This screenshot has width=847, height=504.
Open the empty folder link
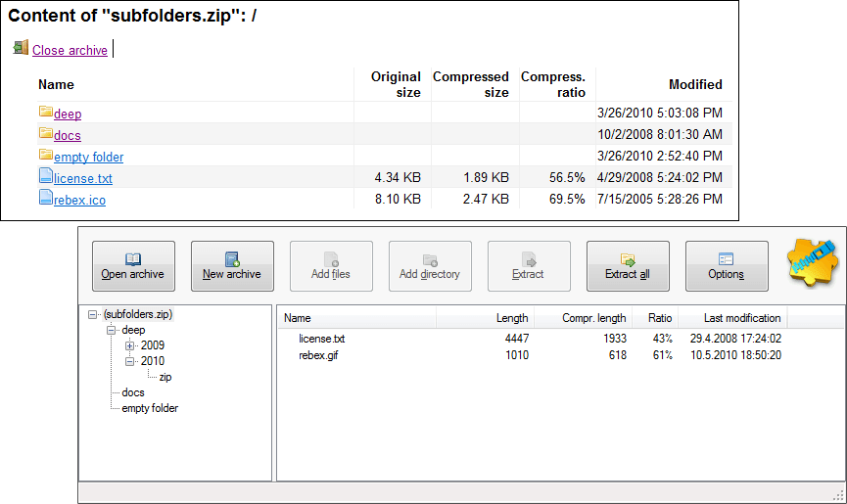tap(88, 157)
